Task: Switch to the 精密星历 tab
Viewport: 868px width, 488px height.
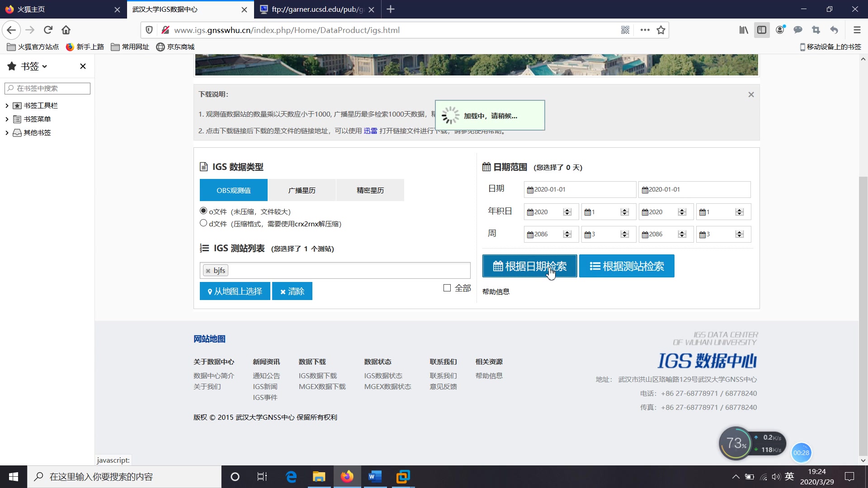Action: (370, 190)
